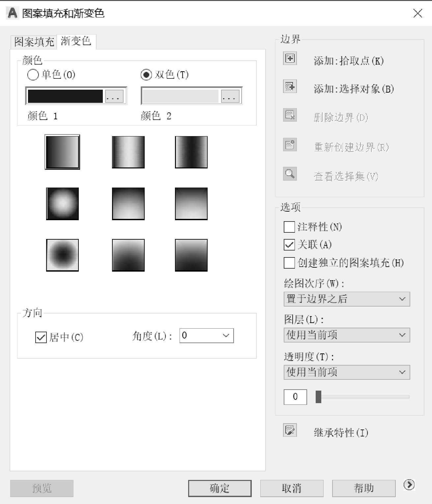Open color picker via 颜色 1 ellipsis button
432x504 pixels.
(x=114, y=96)
